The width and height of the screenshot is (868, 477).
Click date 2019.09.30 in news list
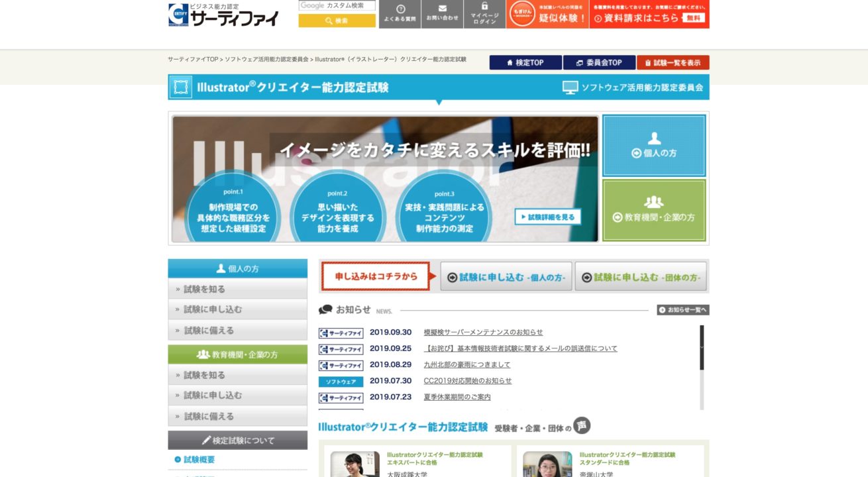(x=390, y=332)
